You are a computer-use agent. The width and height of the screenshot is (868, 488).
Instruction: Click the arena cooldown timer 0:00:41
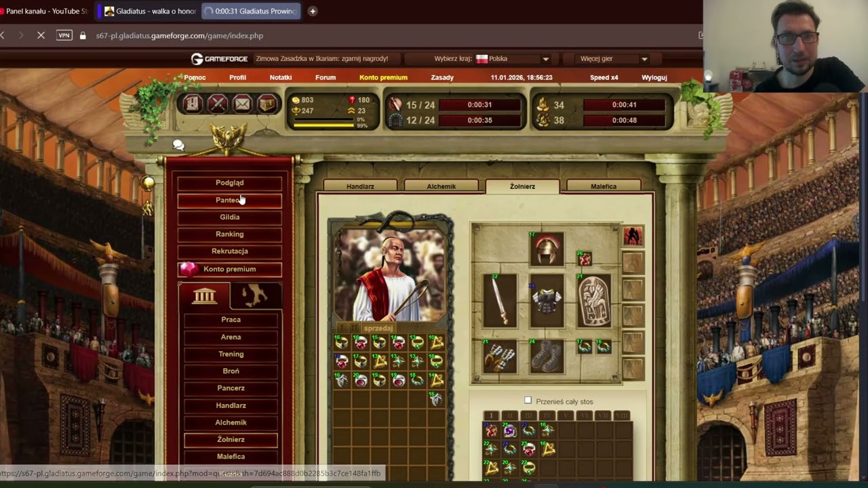624,105
